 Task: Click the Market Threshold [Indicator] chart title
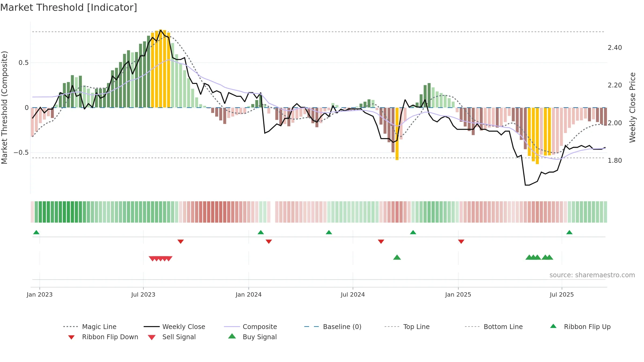(x=69, y=8)
